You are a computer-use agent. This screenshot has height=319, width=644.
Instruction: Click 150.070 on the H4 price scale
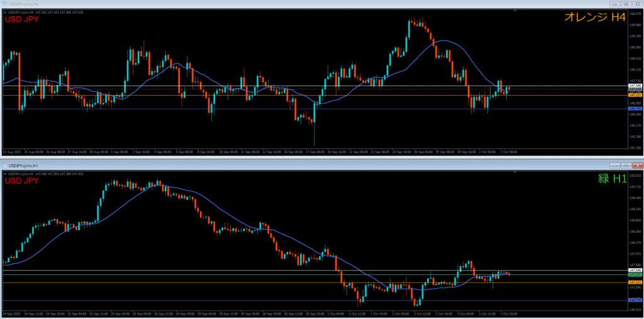tap(635, 14)
